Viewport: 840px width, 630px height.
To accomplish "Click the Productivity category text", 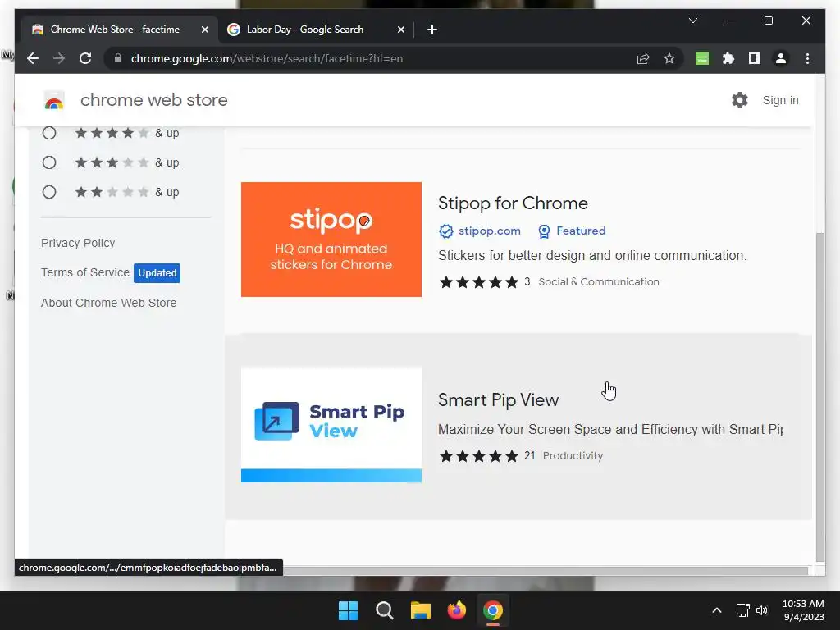I will tap(573, 456).
